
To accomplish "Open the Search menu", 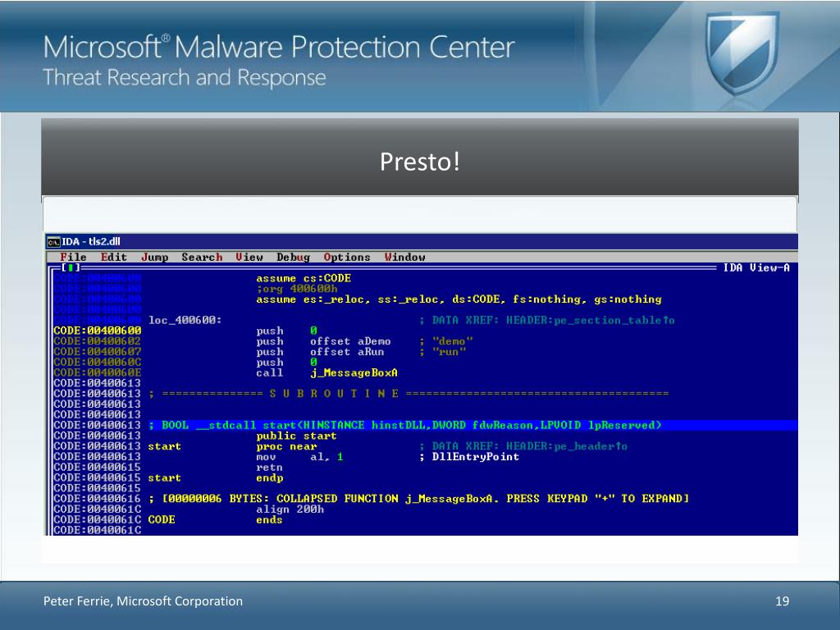I will pos(202,257).
